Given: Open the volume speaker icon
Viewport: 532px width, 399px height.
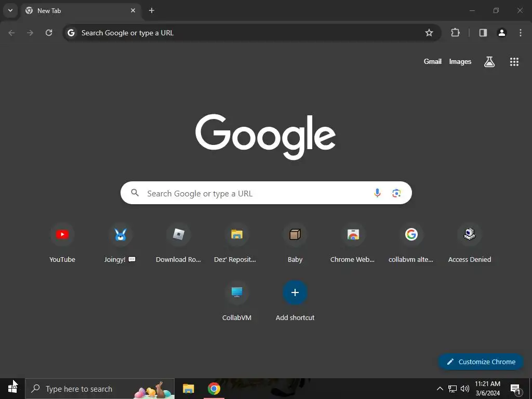Looking at the screenshot, I should (x=465, y=389).
